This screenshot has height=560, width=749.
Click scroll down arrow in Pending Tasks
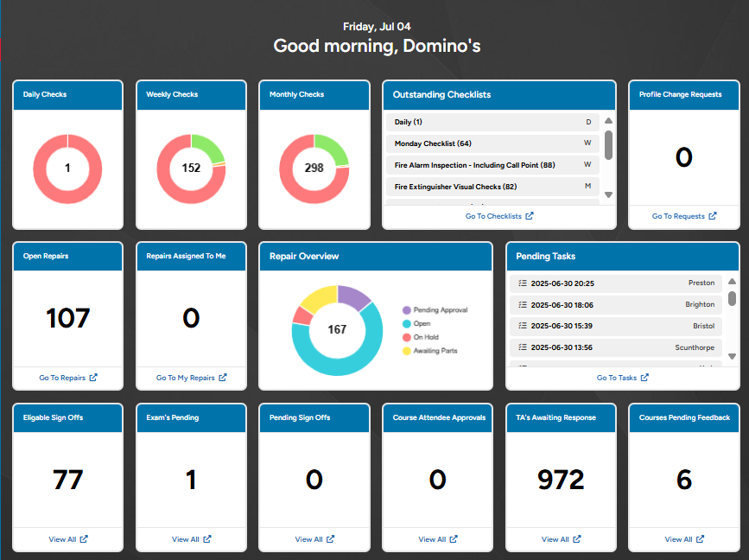point(732,356)
